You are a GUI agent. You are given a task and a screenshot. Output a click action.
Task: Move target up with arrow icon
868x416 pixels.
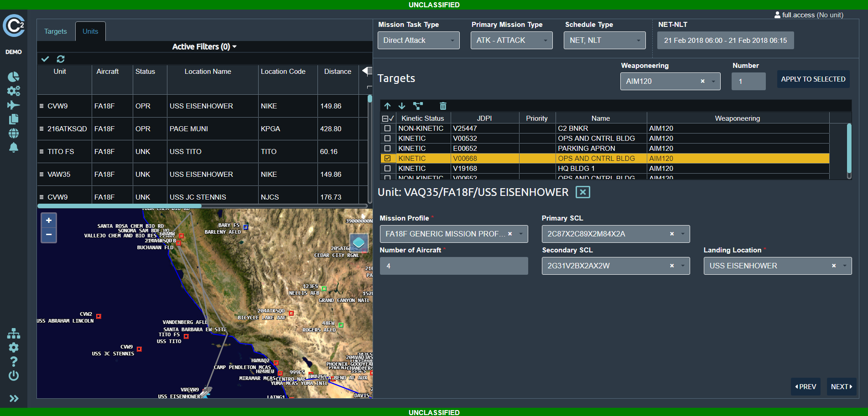pyautogui.click(x=387, y=106)
